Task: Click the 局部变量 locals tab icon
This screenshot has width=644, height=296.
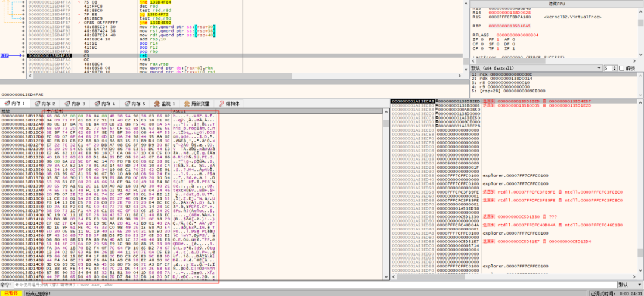Action: (188, 104)
